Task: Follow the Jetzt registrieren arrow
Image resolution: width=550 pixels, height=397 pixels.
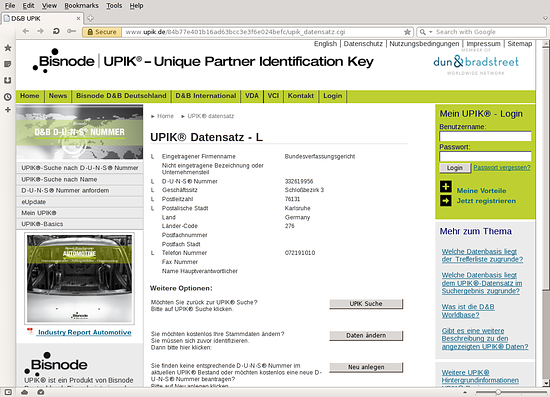Action: click(x=446, y=201)
